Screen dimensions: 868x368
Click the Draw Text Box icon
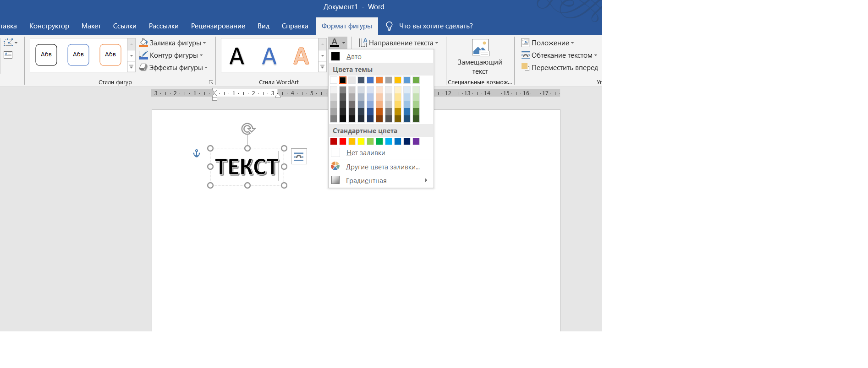[8, 55]
